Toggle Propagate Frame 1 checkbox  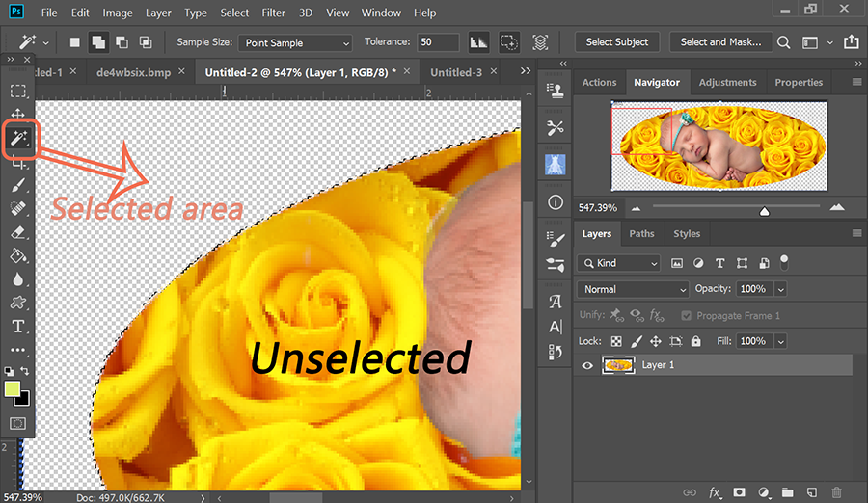pos(687,315)
